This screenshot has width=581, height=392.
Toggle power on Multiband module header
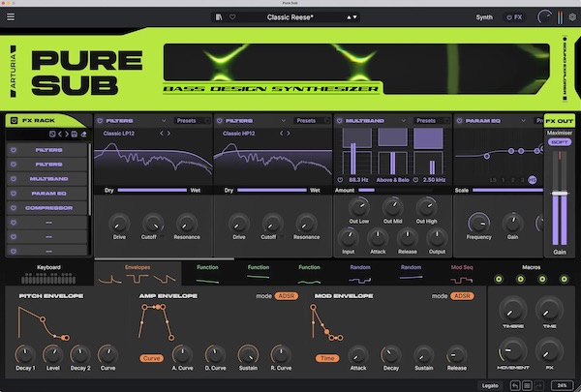pos(340,121)
